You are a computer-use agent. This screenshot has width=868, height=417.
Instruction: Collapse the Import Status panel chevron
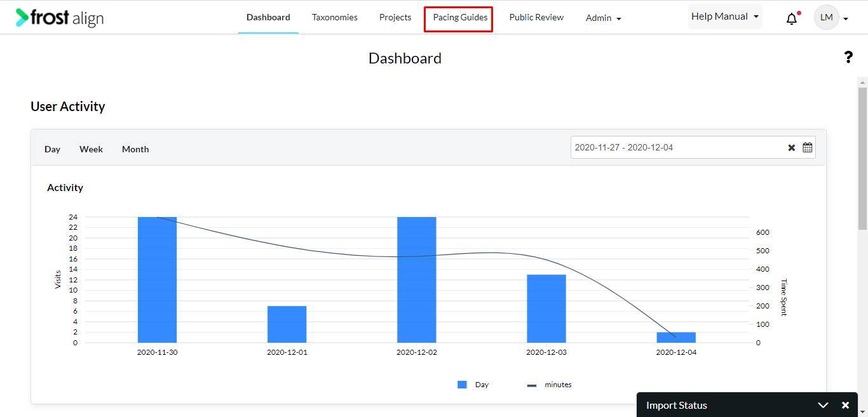pos(823,405)
